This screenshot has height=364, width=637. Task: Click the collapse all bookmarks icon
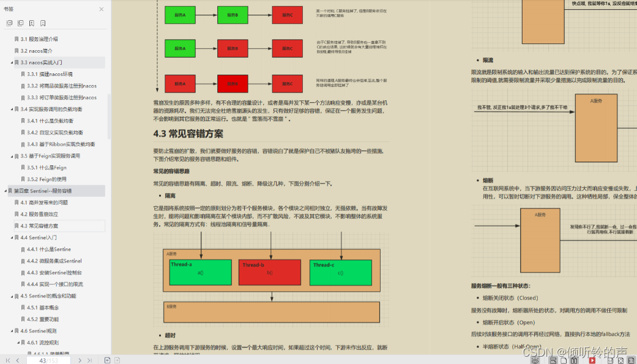coord(20,23)
